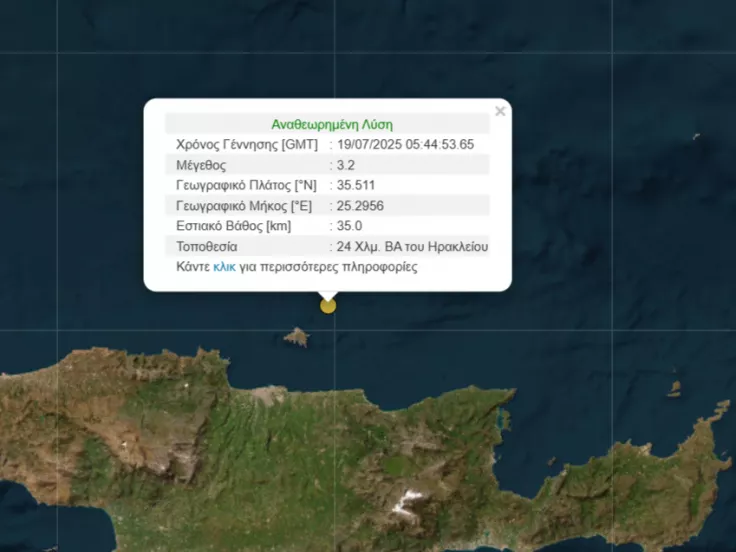Select the origin time value 19/07/2025 05:44:53.65

406,145
